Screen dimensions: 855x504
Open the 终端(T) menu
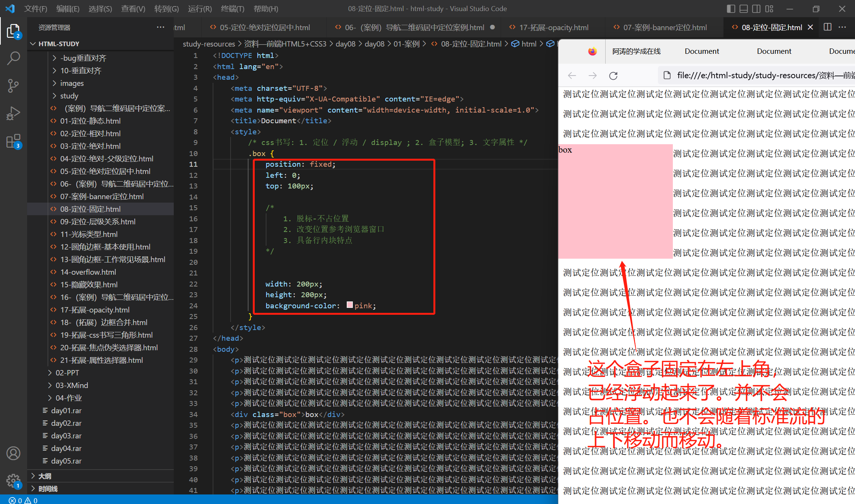233,8
